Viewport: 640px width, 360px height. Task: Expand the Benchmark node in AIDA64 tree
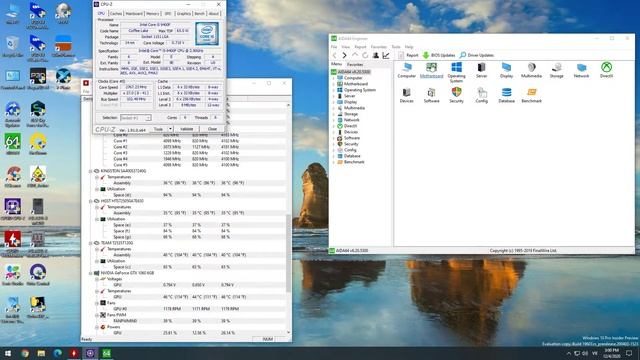coord(334,162)
